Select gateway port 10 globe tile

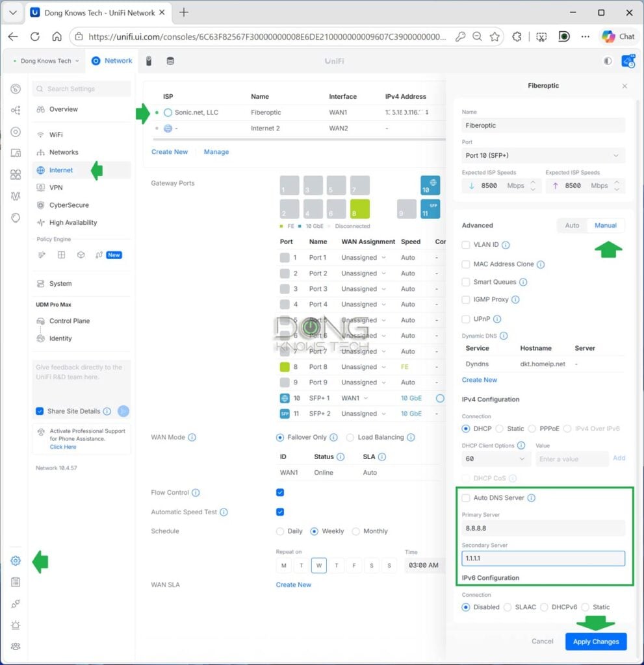(430, 185)
